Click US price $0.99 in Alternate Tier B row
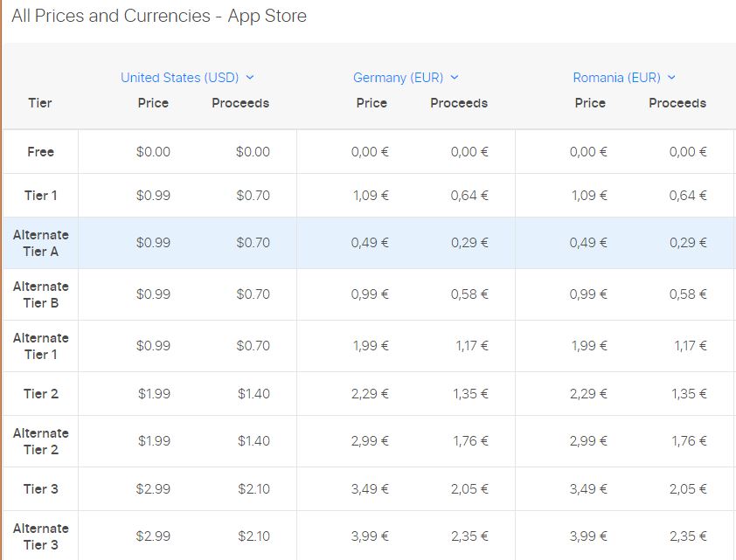Viewport: 736px width, 560px height. [x=153, y=294]
